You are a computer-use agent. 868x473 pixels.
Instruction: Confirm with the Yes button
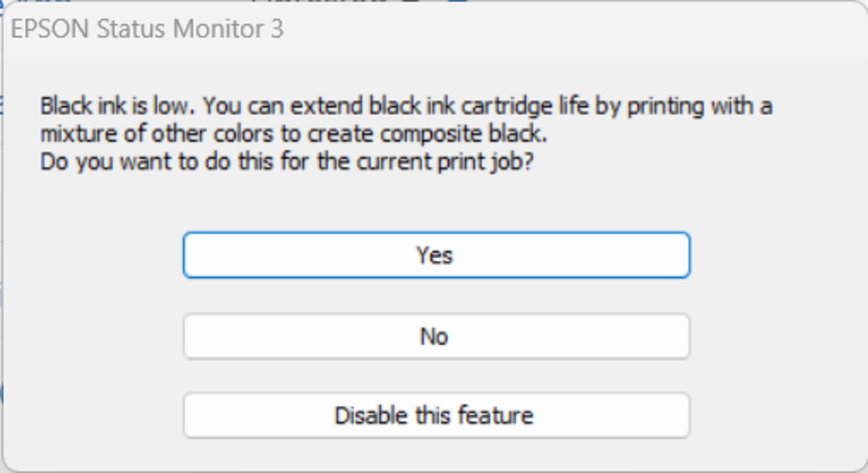pyautogui.click(x=436, y=255)
